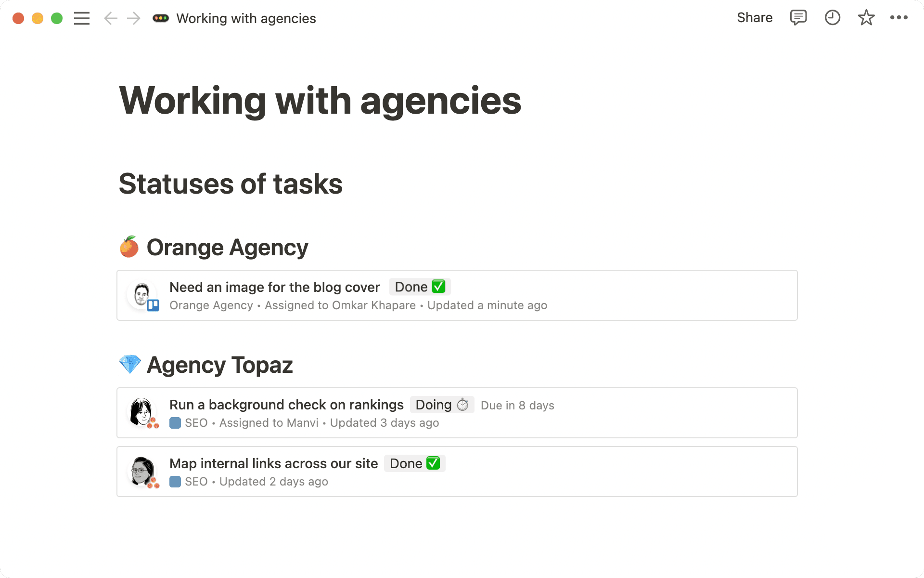Click the Orange Agency heading
The width and height of the screenshot is (924, 578).
(x=227, y=248)
